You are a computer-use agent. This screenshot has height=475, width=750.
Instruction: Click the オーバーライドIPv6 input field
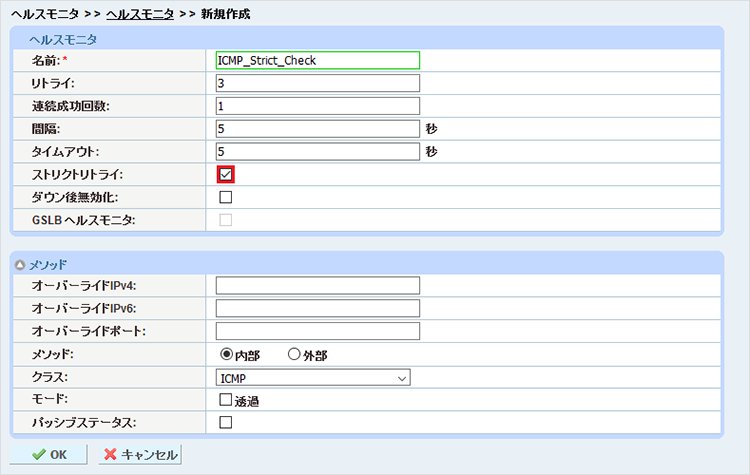tap(317, 309)
